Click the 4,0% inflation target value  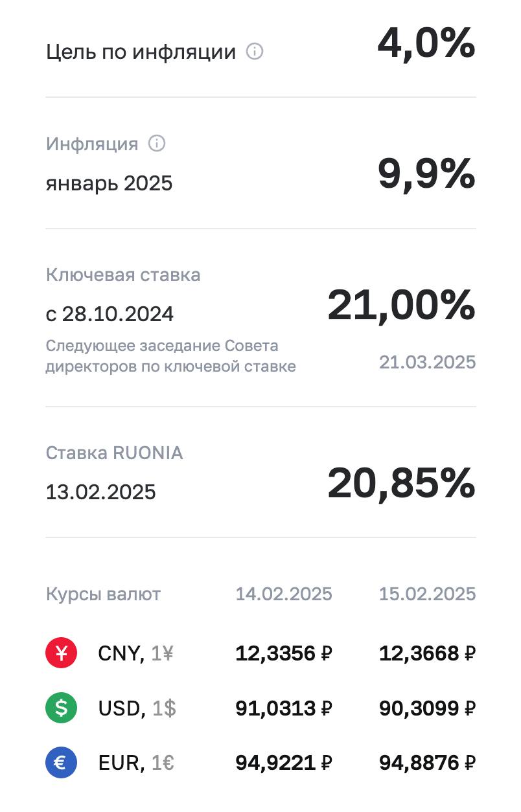(426, 45)
